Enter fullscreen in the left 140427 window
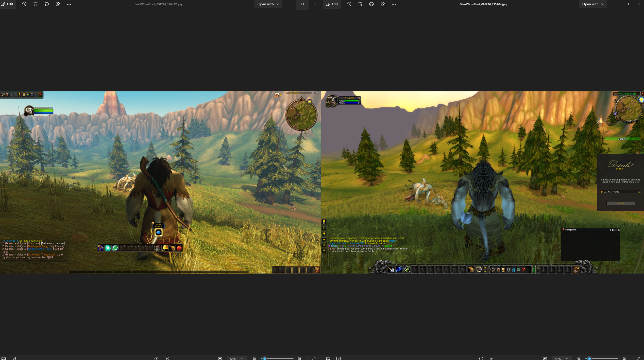 click(314, 358)
